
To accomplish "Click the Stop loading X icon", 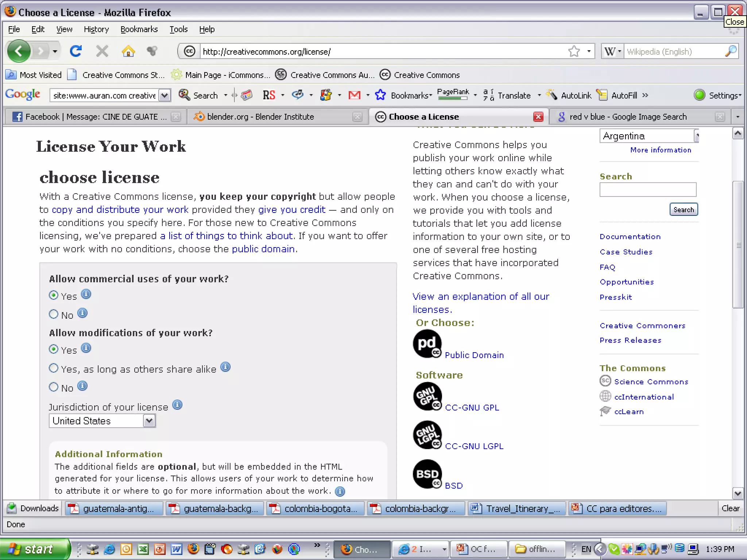I will click(x=102, y=51).
